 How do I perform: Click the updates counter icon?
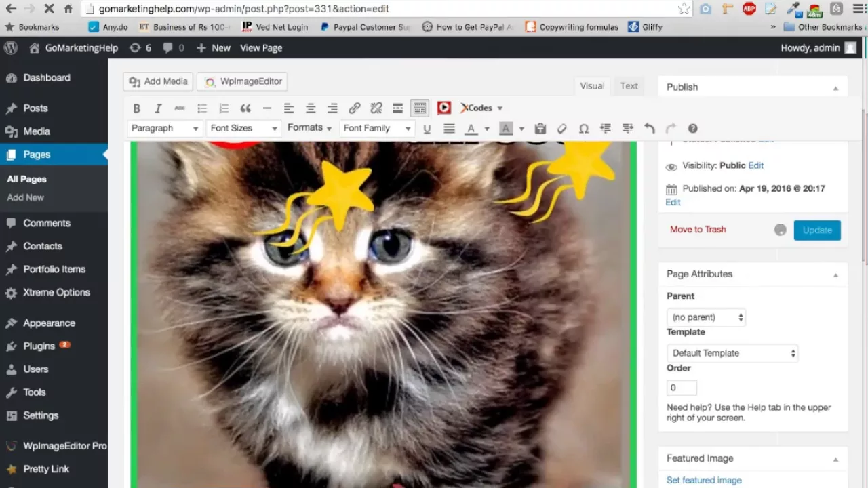tap(140, 47)
